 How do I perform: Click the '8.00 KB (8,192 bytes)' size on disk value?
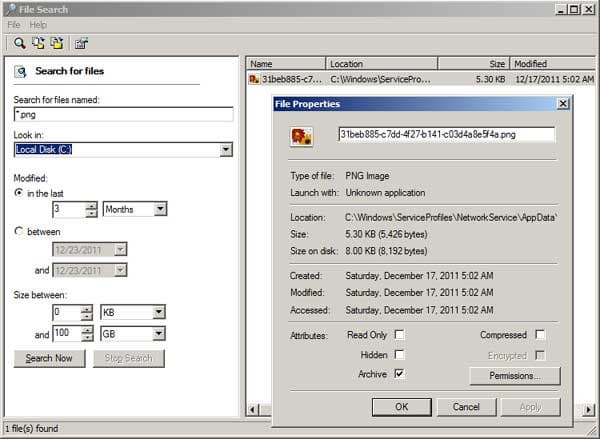(386, 251)
